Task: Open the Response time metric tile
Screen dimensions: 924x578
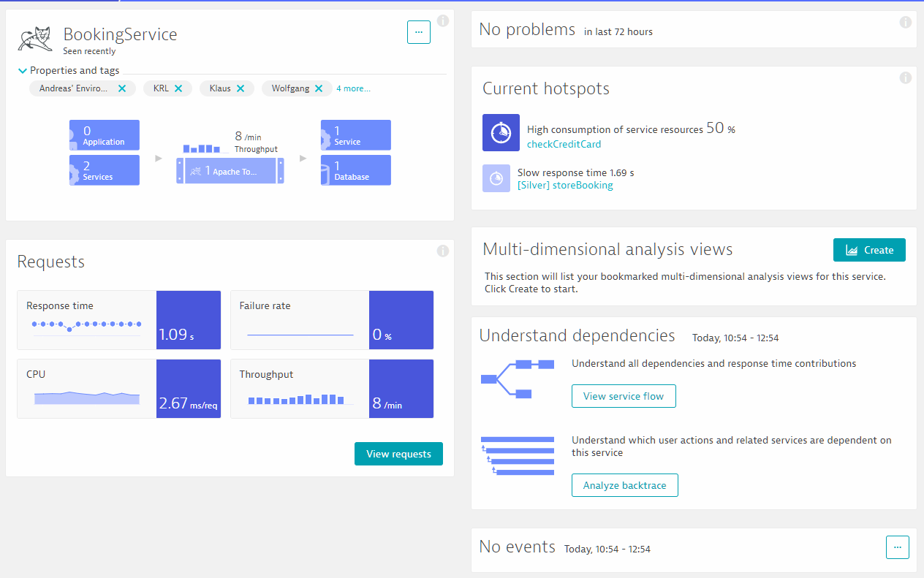Action: coord(119,320)
